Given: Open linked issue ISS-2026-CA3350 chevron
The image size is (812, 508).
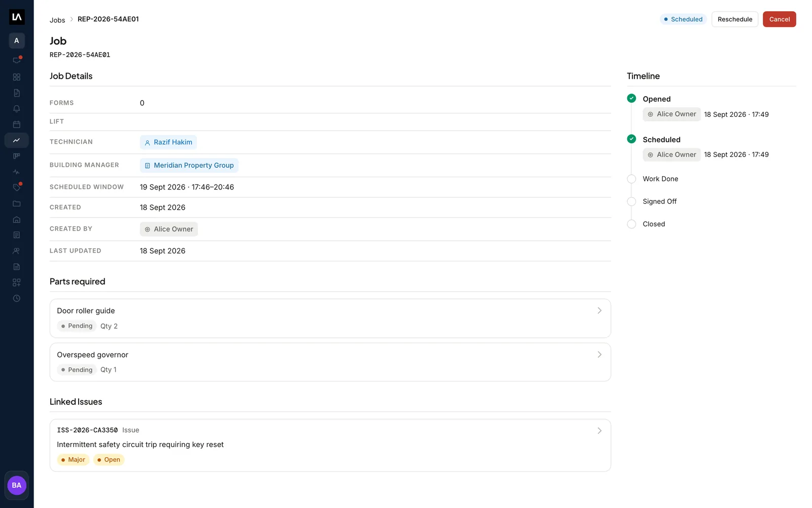Looking at the screenshot, I should [599, 431].
